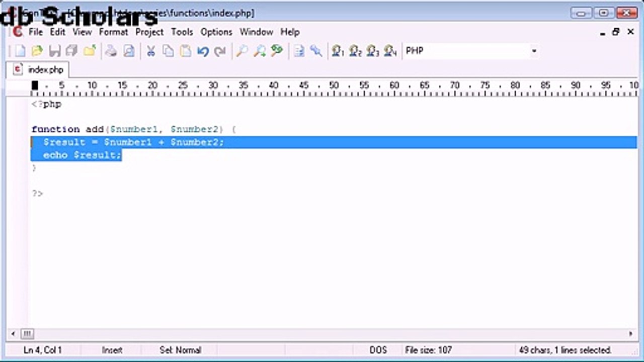The image size is (644, 362).
Task: Open the Edit menu
Action: [x=57, y=32]
